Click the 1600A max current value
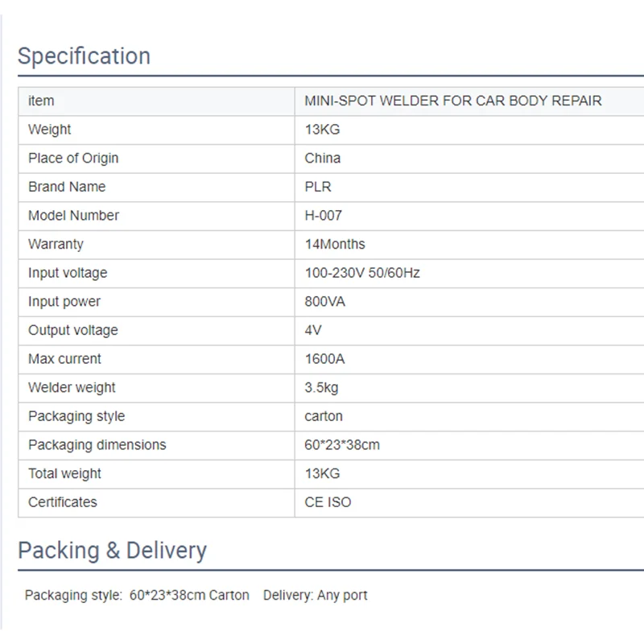644x644 pixels. tap(324, 359)
